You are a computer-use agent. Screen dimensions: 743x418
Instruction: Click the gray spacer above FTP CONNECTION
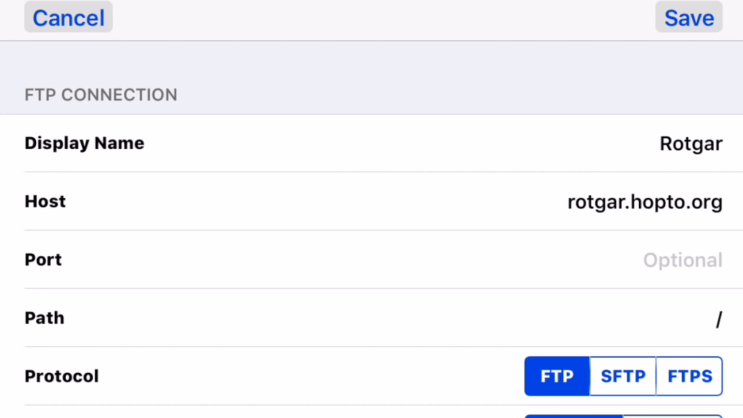pyautogui.click(x=371, y=60)
